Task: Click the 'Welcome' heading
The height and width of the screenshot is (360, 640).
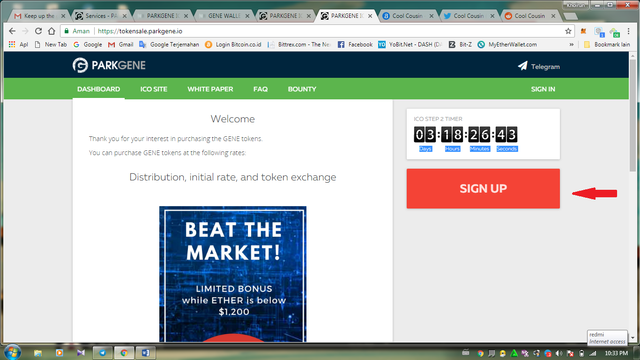Action: pyautogui.click(x=233, y=119)
